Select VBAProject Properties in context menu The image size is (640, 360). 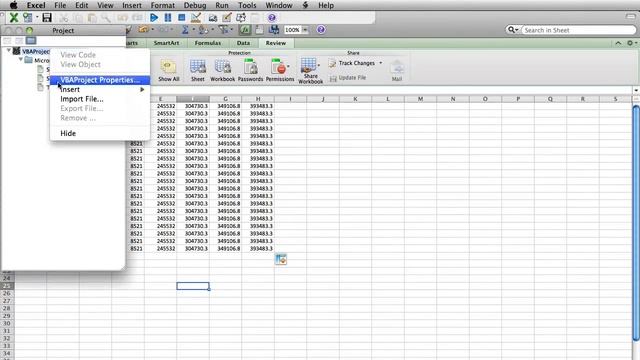(100, 80)
